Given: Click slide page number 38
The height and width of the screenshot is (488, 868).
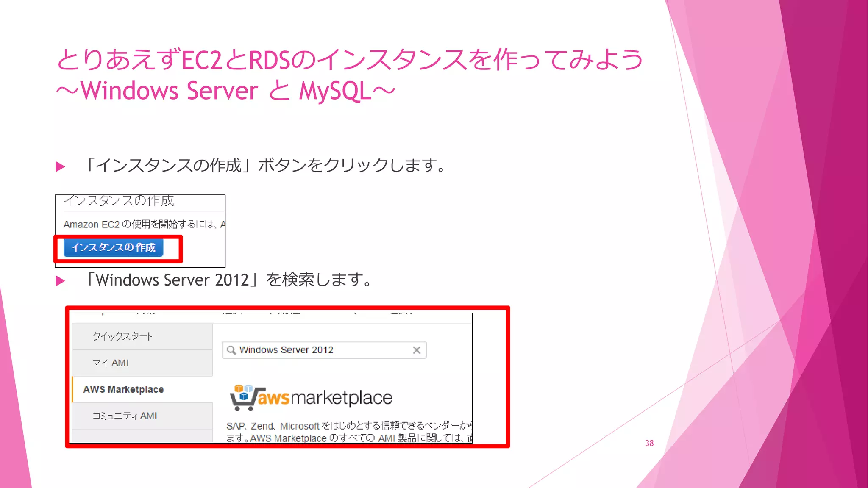Looking at the screenshot, I should [x=649, y=443].
